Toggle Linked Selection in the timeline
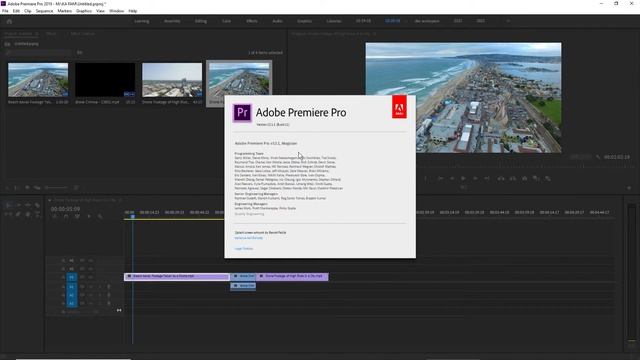This screenshot has height=360, width=640. coord(77,216)
